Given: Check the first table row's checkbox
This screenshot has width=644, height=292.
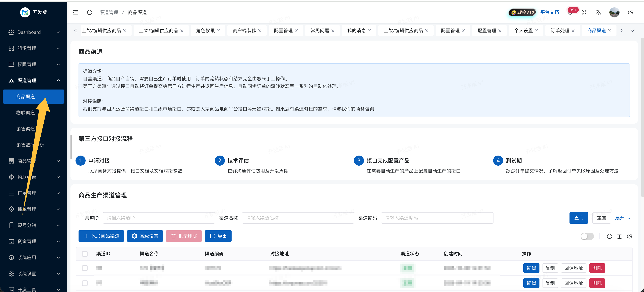Looking at the screenshot, I should (x=85, y=268).
